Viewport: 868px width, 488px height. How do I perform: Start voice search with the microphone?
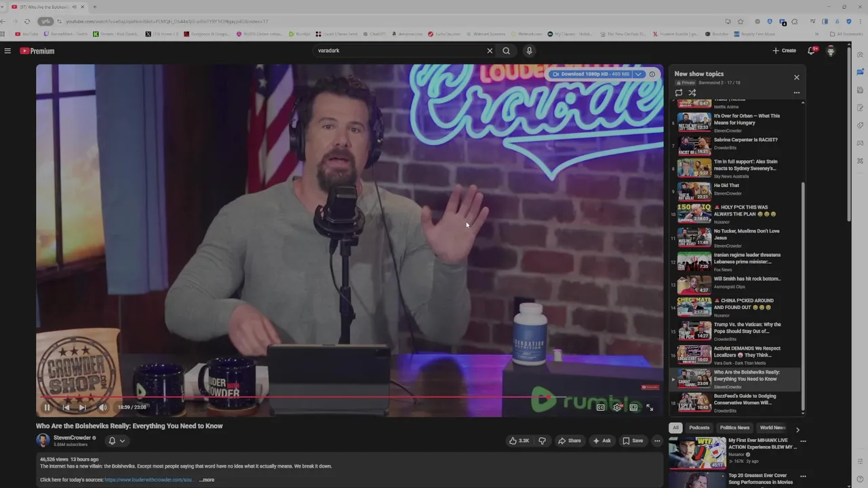pyautogui.click(x=529, y=51)
